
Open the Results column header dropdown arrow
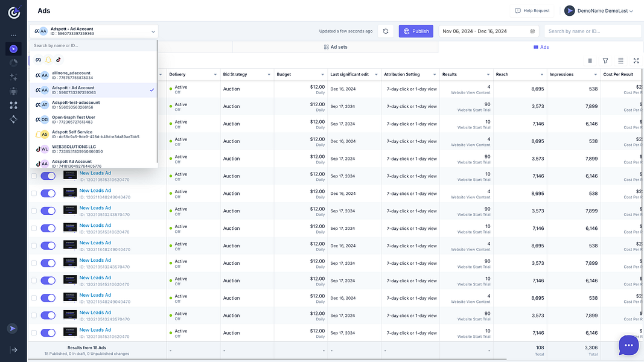click(x=488, y=75)
